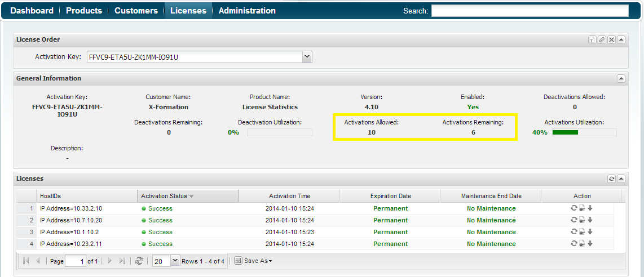This screenshot has width=644, height=277.
Task: View license file for IP 10.1.10.2
Action: (582, 232)
